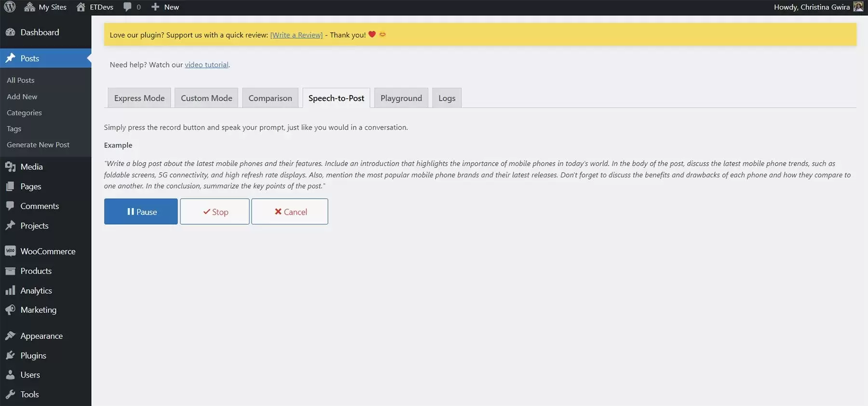Open the WooCommerce icon

click(x=10, y=251)
